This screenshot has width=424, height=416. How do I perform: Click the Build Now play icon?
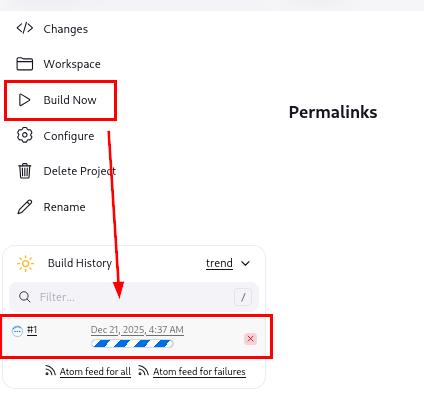click(24, 100)
